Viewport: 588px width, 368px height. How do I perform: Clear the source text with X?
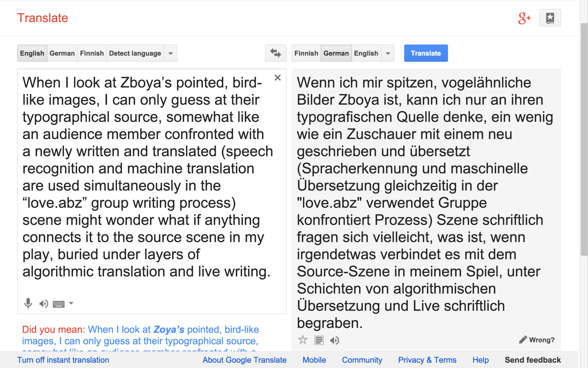pyautogui.click(x=277, y=78)
